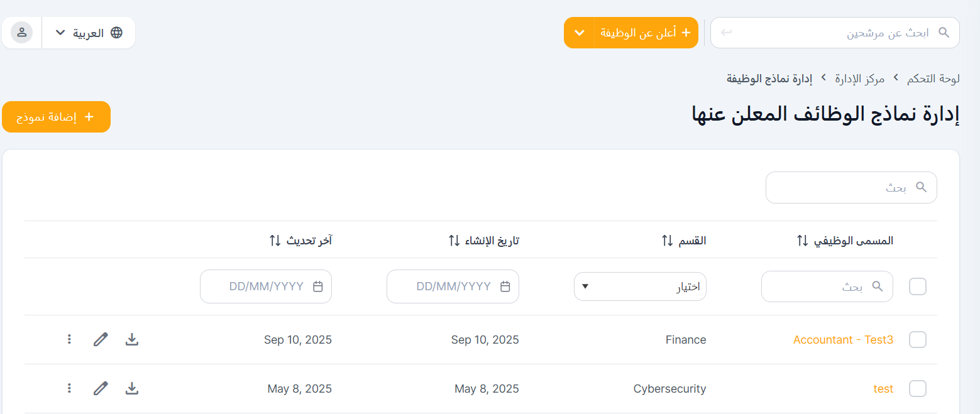This screenshot has width=980, height=414.
Task: Go to لوحة التحكم breadcrumb
Action: coord(933,79)
